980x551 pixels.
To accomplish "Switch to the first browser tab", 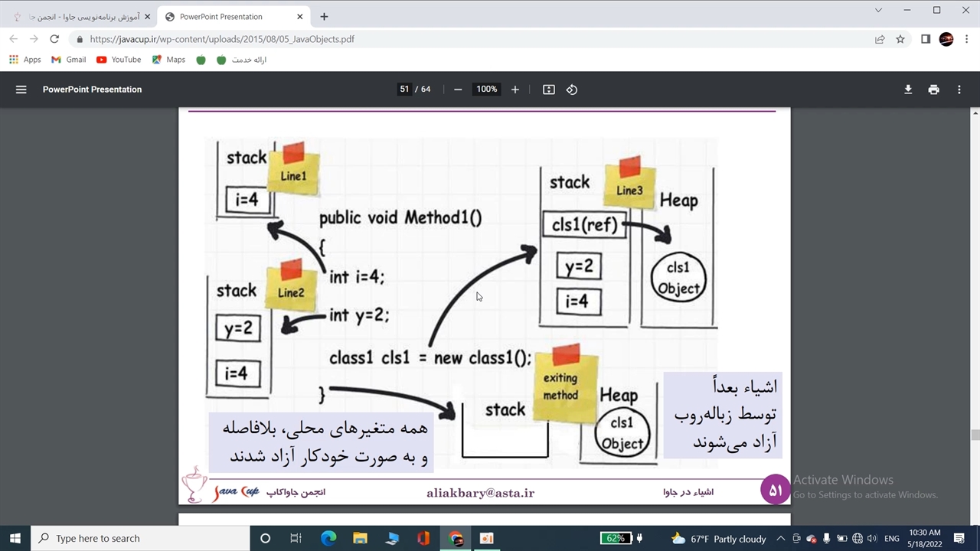I will (80, 17).
